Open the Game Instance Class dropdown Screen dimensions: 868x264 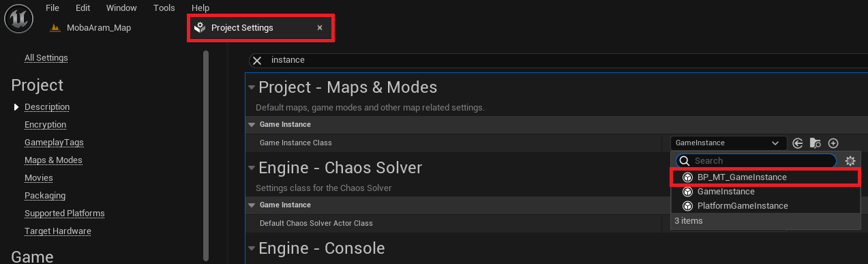click(727, 143)
